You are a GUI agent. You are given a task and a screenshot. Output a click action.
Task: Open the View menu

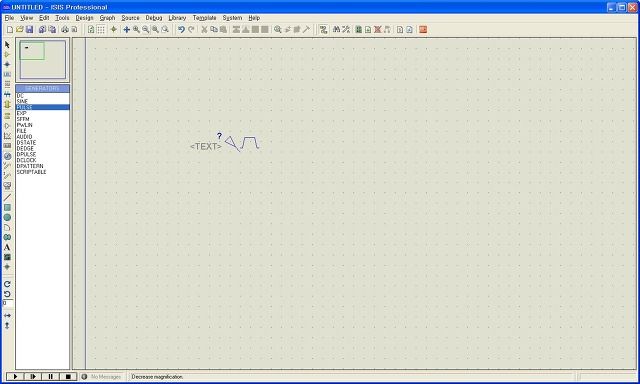[27, 18]
